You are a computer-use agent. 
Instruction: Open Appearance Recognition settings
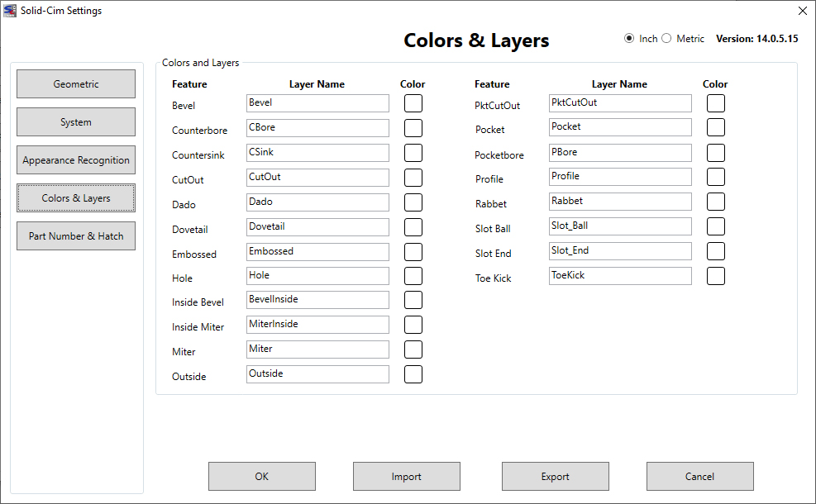76,159
